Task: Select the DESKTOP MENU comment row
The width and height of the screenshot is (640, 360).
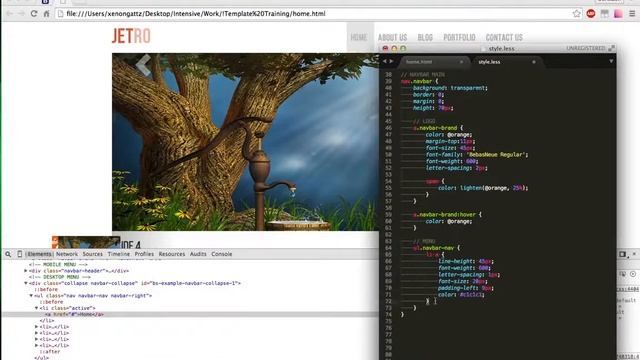Action: (60, 277)
